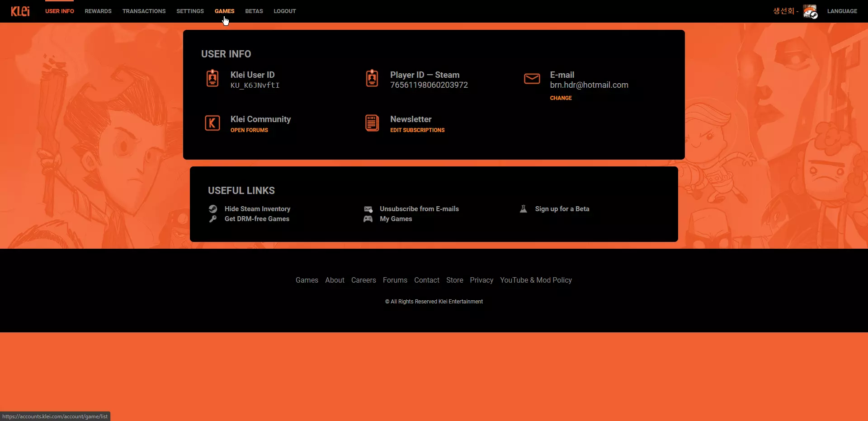
Task: Select the Klei User ID value KU_K6JNvftI
Action: point(255,85)
